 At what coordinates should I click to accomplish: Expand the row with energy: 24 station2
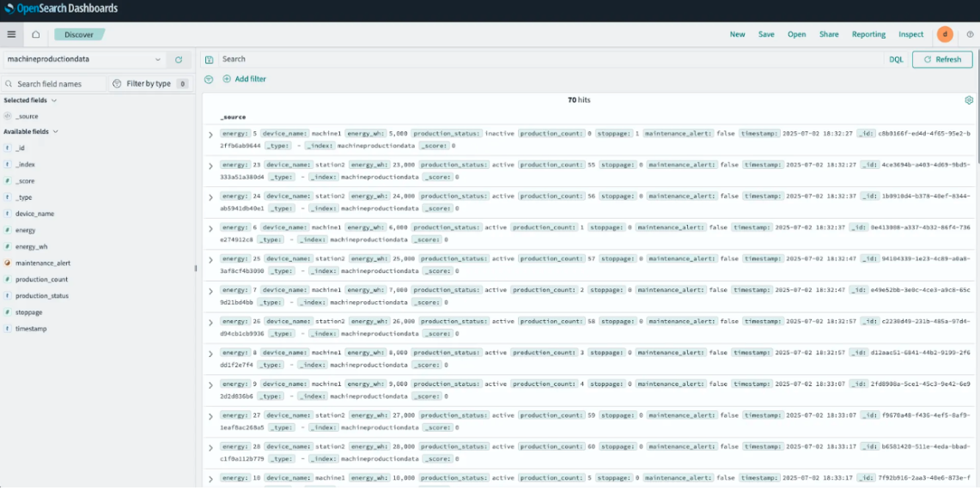[x=210, y=197]
